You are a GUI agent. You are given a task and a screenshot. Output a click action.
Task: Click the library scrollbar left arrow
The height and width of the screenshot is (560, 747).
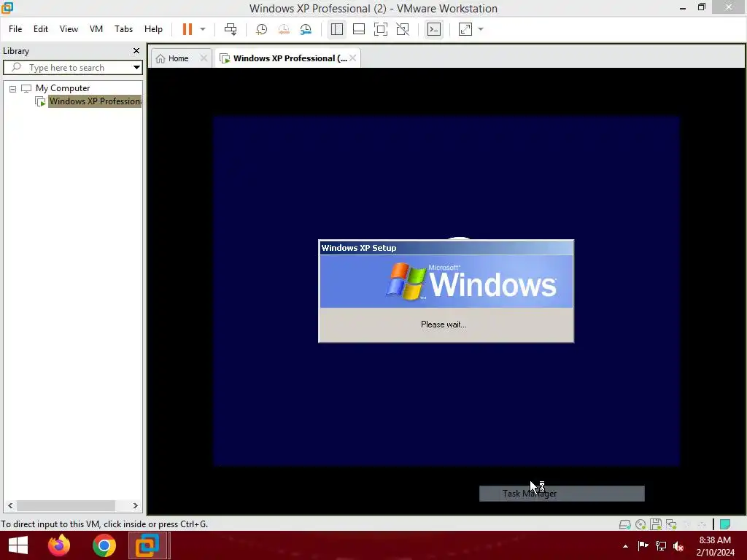(x=10, y=506)
